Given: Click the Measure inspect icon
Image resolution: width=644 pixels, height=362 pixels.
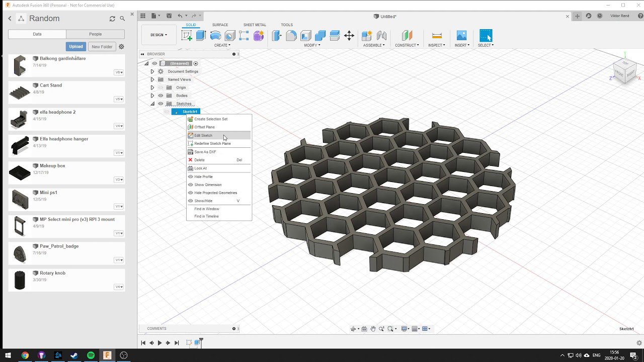Looking at the screenshot, I should coord(437,35).
